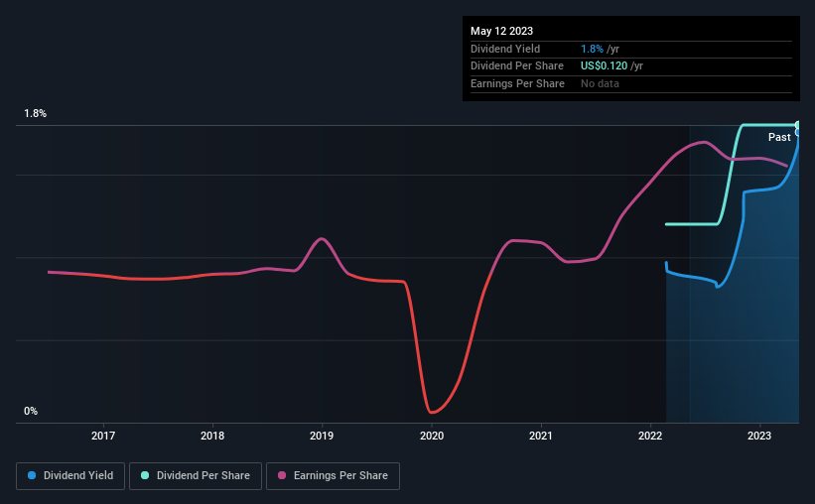815x504 pixels.
Task: Select the 2023 x-axis label
Action: pos(759,436)
